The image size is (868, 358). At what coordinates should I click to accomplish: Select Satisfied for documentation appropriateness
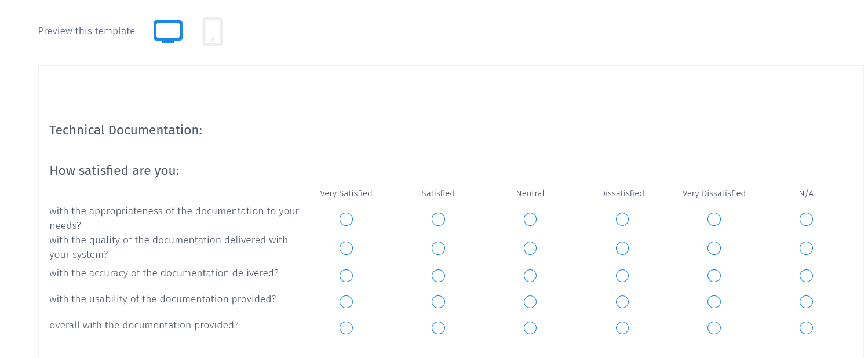tap(438, 219)
